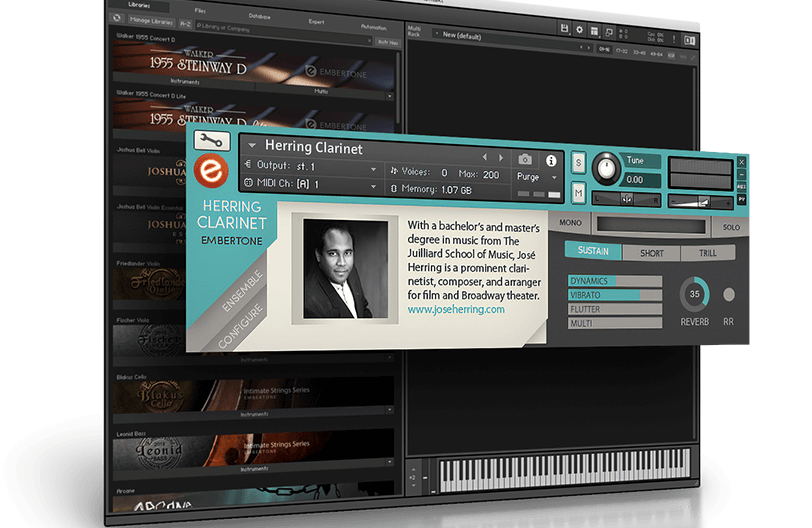The image size is (812, 528).
Task: Select the TRILL articulation
Action: click(707, 253)
